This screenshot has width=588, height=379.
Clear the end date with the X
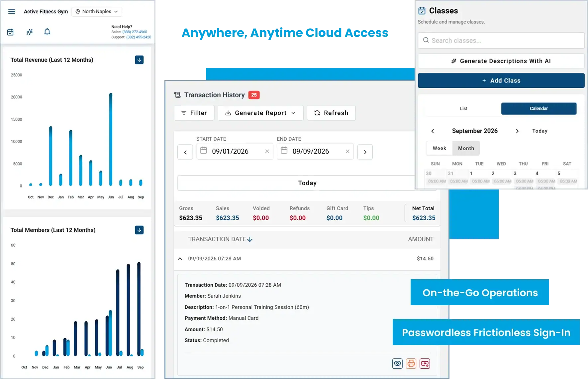347,151
